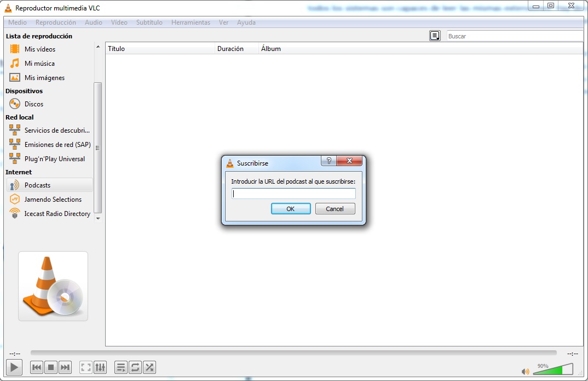Image resolution: width=588 pixels, height=381 pixels.
Task: Skip to the previous track
Action: 37,367
